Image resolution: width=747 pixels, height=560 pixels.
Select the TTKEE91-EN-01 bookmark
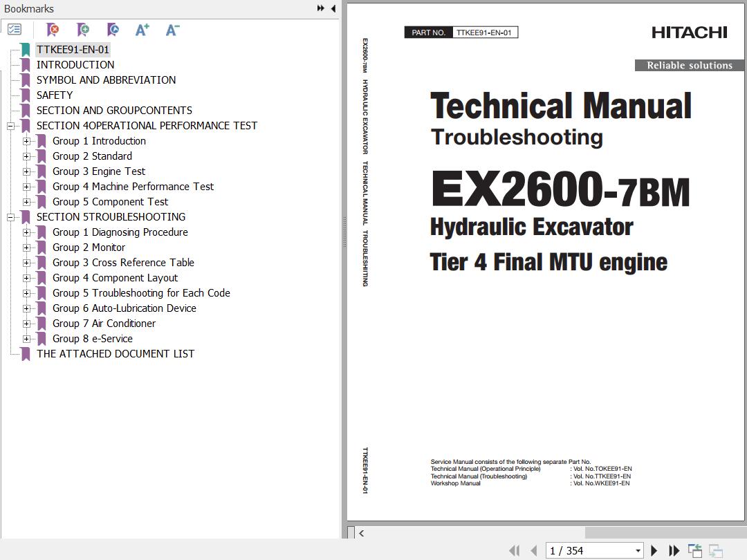point(73,50)
